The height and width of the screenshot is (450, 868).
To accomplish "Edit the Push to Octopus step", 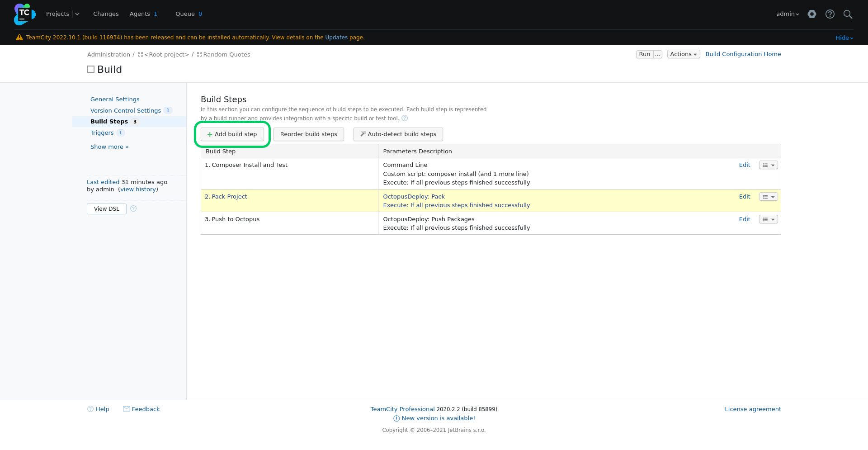I will point(745,219).
